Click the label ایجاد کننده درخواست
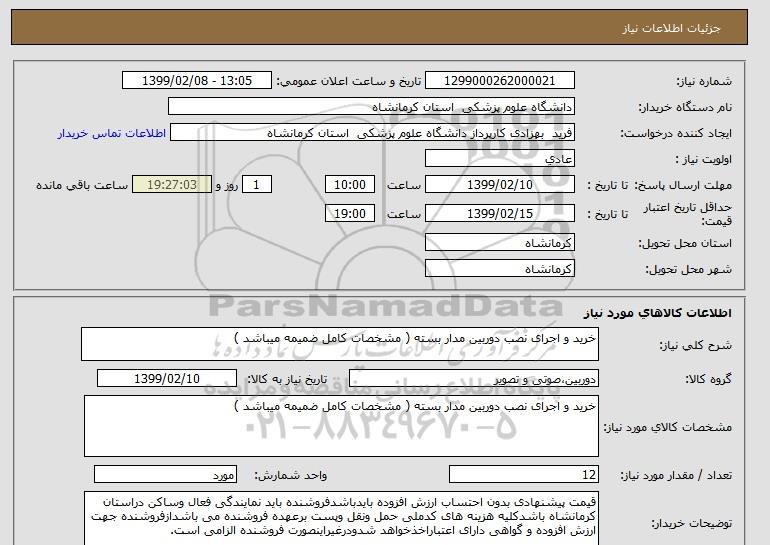This screenshot has height=545, width=770. [676, 134]
